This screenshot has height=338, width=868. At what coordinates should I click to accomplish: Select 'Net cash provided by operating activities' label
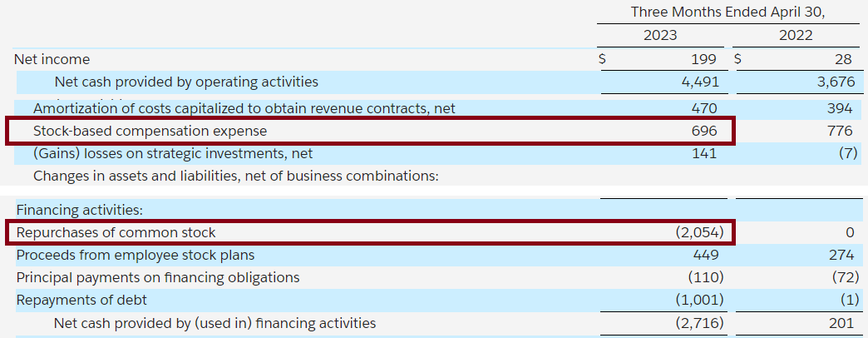tap(186, 82)
